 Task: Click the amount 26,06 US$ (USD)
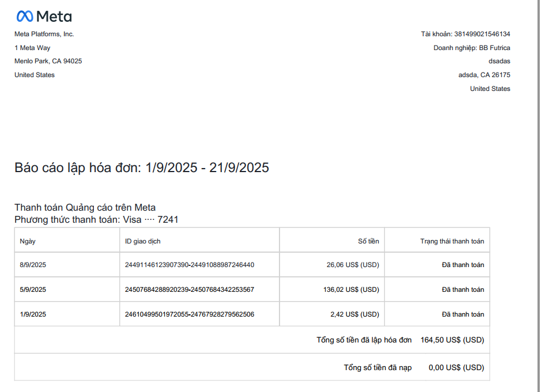tap(353, 265)
